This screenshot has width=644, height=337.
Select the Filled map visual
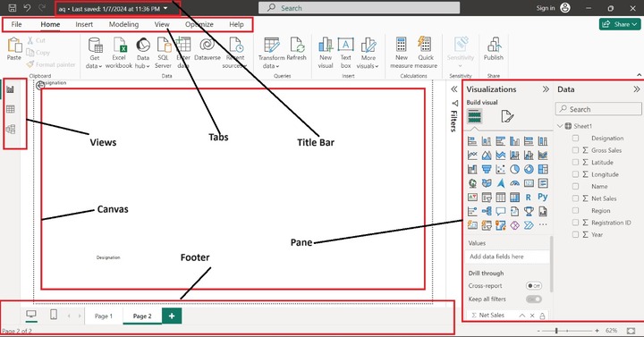tap(487, 183)
